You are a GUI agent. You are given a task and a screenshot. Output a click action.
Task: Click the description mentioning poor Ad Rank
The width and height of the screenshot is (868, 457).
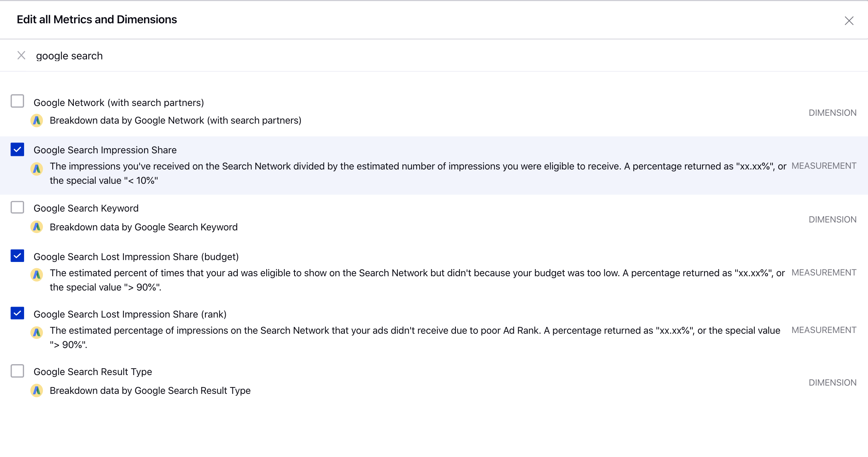[415, 337]
